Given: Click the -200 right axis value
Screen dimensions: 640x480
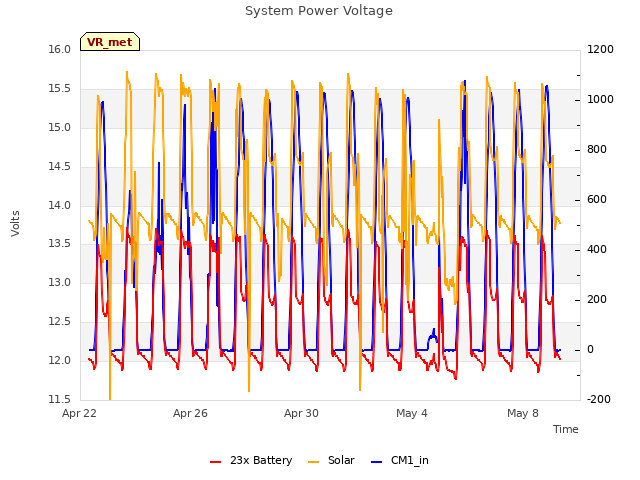Looking at the screenshot, I should click(x=599, y=399).
